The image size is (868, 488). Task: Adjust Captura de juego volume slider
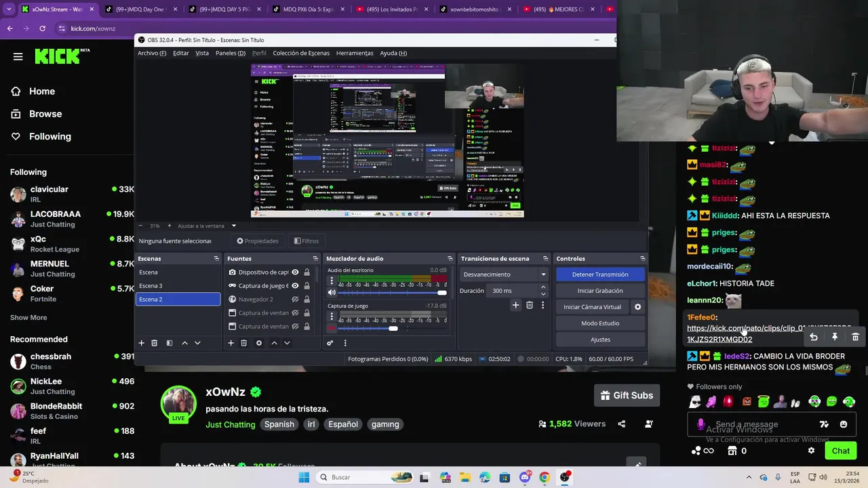click(x=393, y=329)
